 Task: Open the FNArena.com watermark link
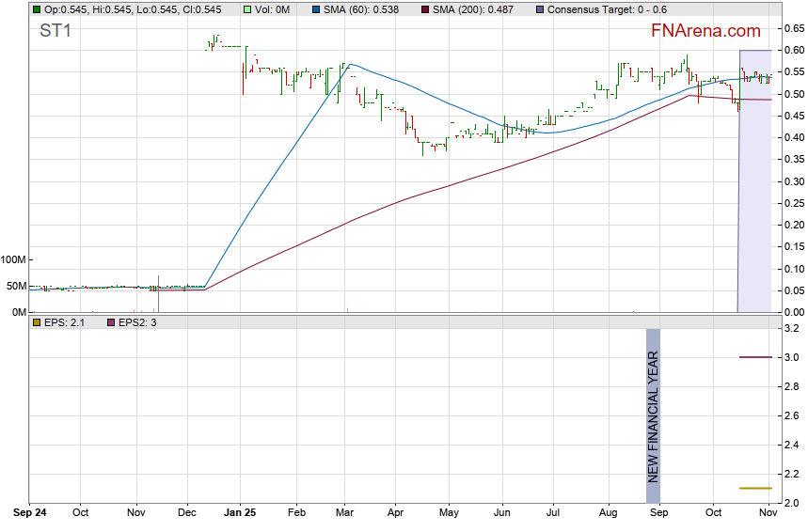click(x=705, y=31)
